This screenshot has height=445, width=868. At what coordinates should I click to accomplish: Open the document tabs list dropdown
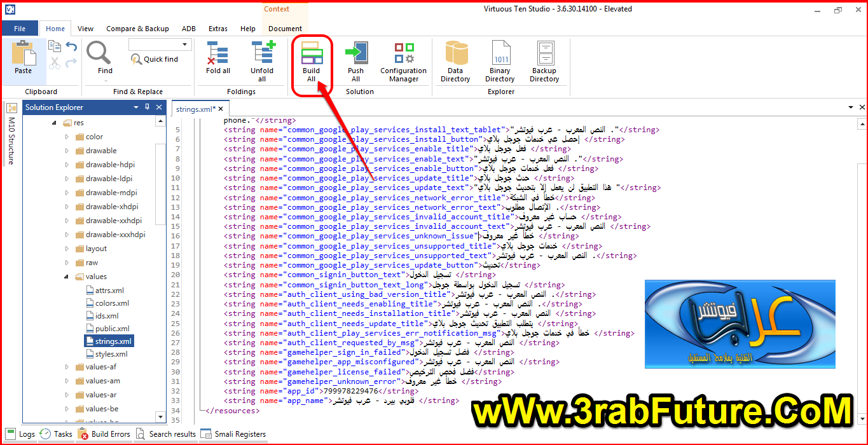coord(851,107)
